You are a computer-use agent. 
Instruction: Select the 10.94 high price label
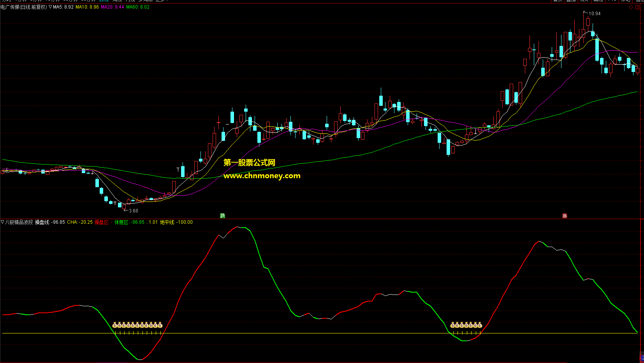pos(595,14)
